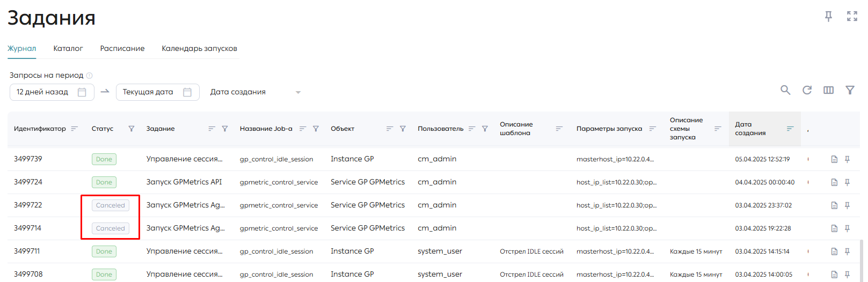The height and width of the screenshot is (282, 868).
Task: Open log document for job 3499739
Action: 834,159
